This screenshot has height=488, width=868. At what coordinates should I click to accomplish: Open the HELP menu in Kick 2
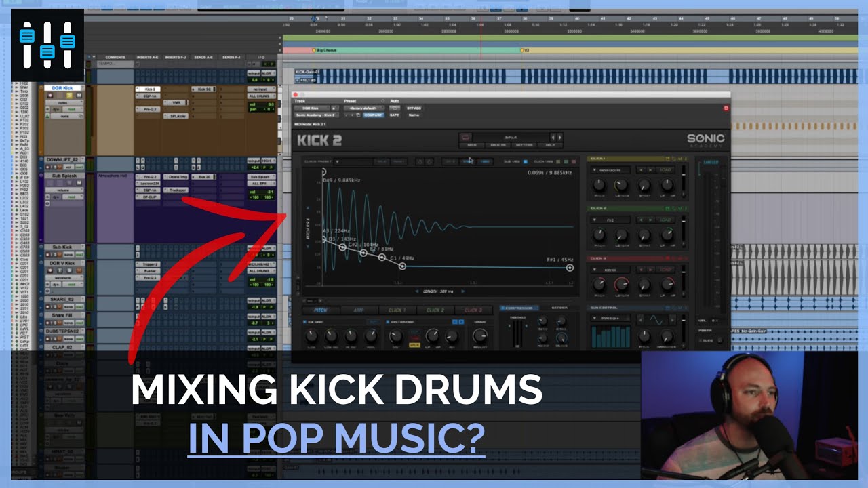pos(550,145)
